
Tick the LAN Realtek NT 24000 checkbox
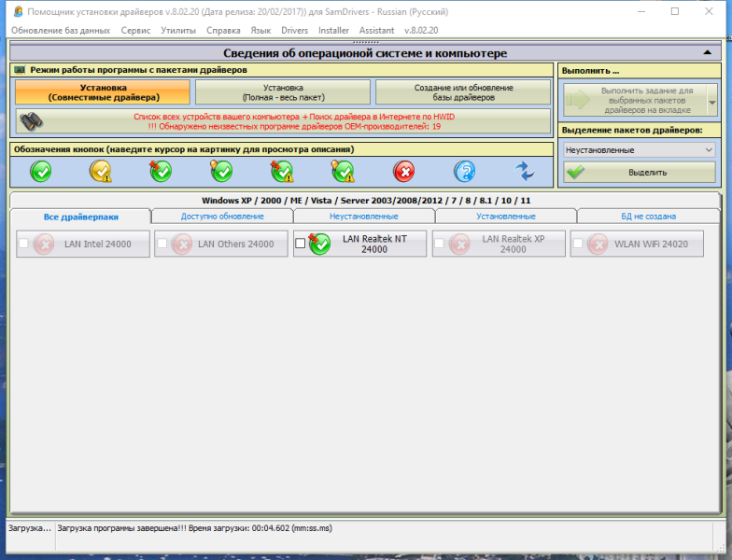(x=301, y=244)
